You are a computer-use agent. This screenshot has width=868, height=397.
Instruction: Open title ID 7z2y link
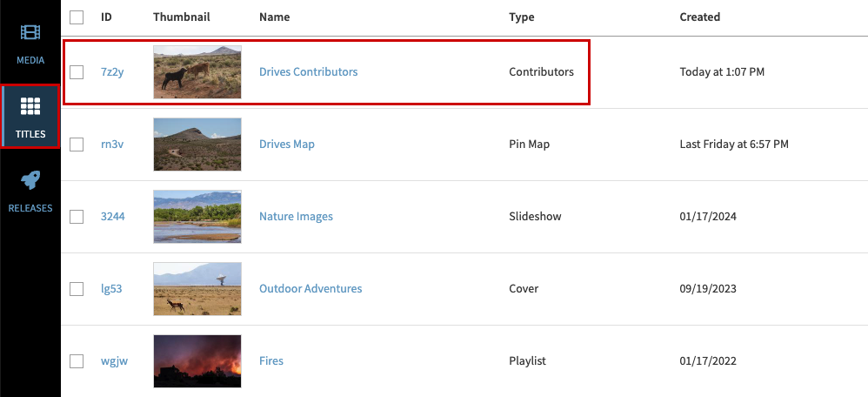(x=112, y=72)
